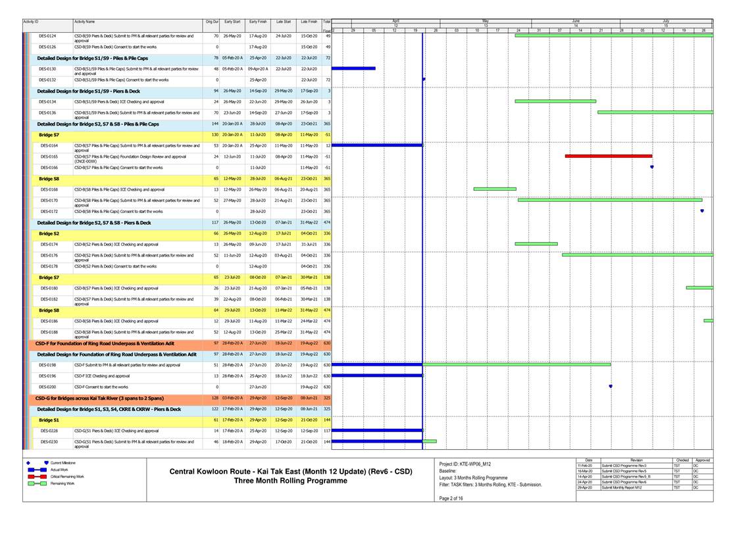This screenshot has width=756, height=534.
Task: Collapse CSD-G Bridges across Kai Tak River group
Action: point(99,398)
